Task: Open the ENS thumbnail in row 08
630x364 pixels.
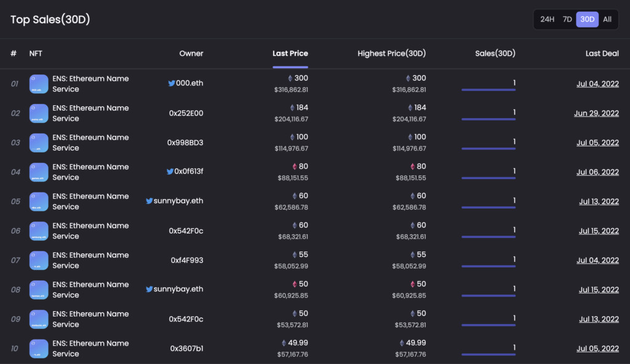Action: [39, 290]
